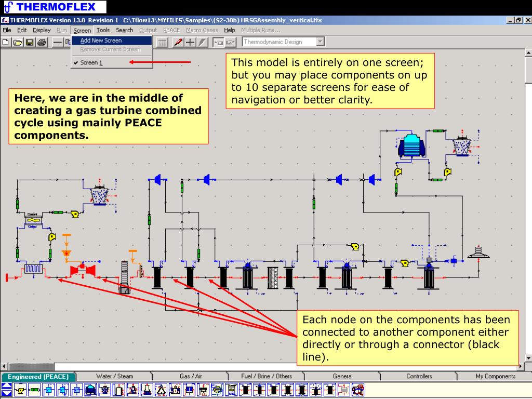Open the Display menu
This screenshot has height=399, width=532.
click(x=42, y=30)
